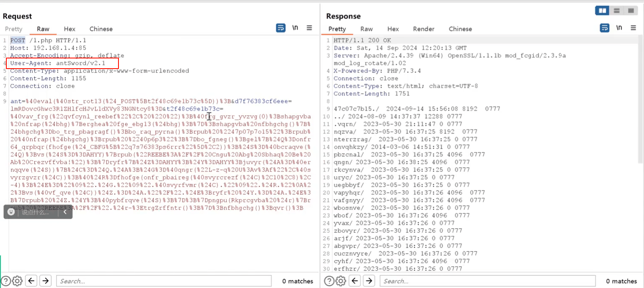The width and height of the screenshot is (644, 288).
Task: Open search help in the Response panel
Action: pos(329,281)
